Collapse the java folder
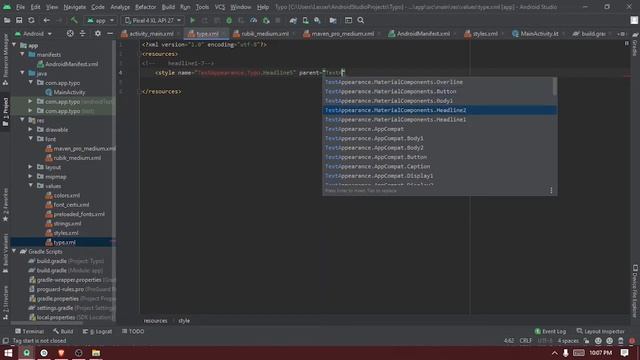 tap(23, 73)
